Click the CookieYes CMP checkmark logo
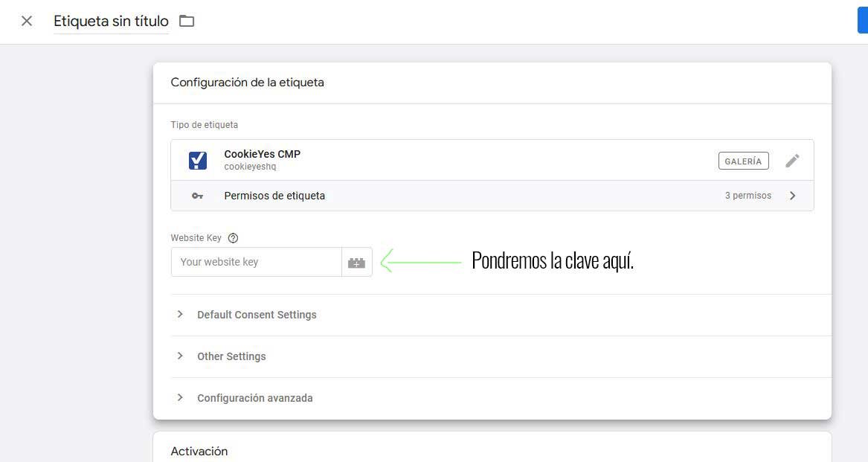 198,160
